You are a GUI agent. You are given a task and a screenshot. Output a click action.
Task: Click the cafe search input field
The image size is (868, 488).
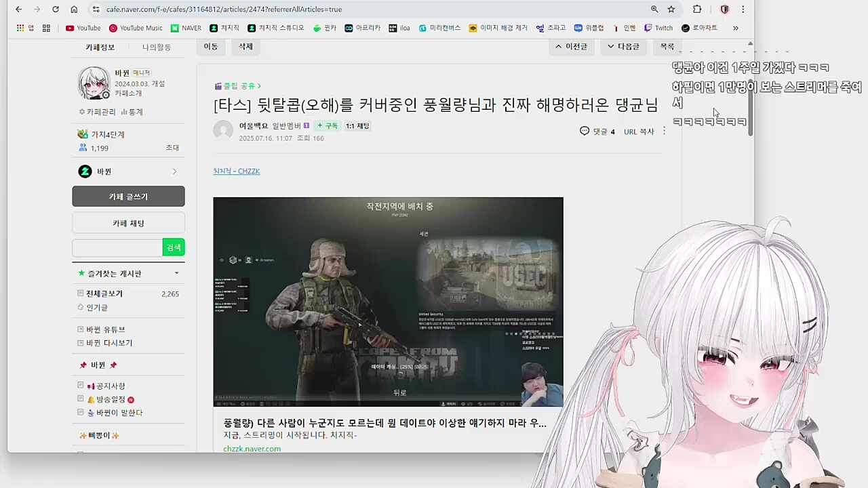pos(117,247)
